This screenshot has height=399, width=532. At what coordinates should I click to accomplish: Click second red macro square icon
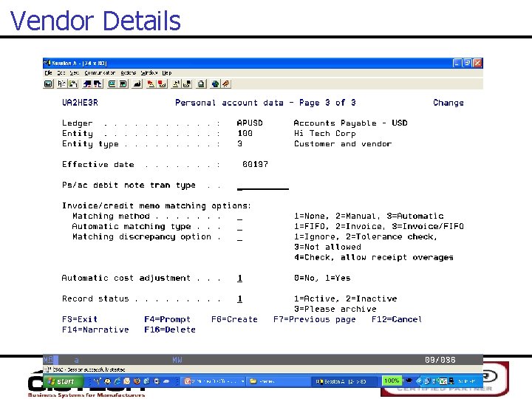point(162,83)
